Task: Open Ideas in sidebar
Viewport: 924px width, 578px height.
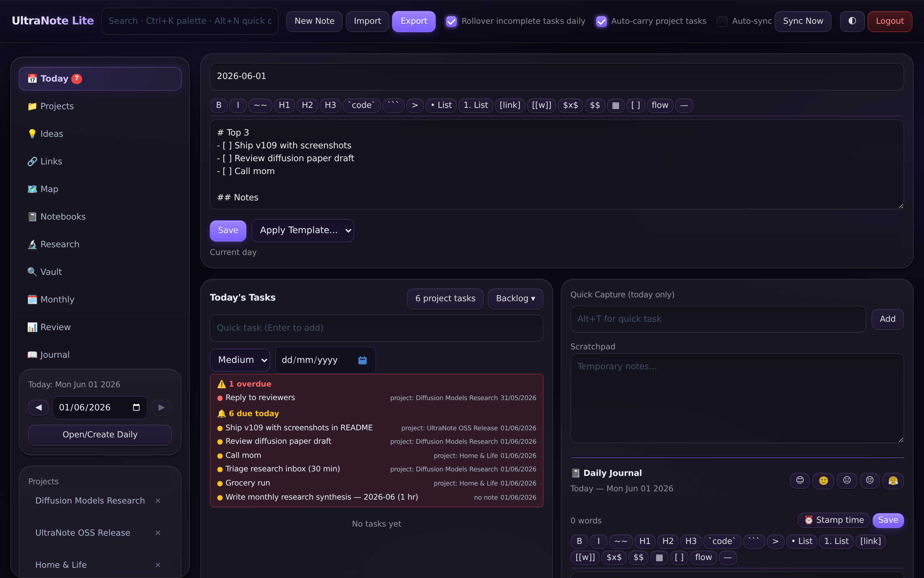Action: (x=100, y=134)
